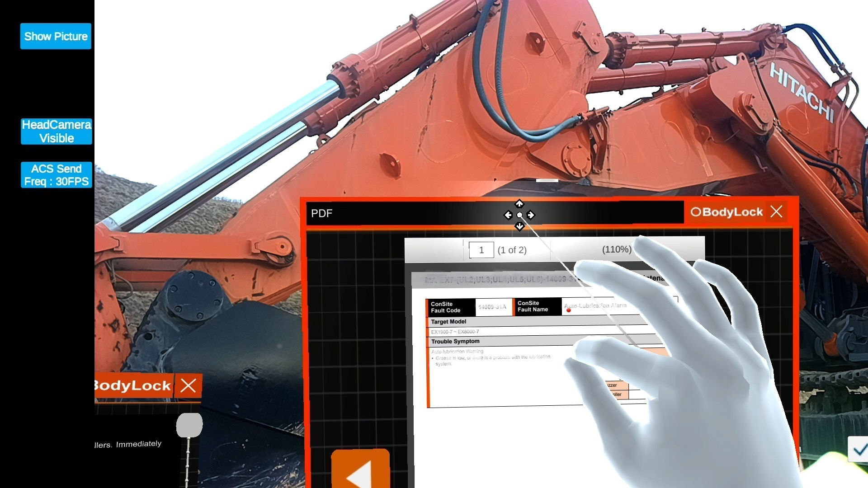
Task: Click the 'Target Model' row header
Action: [538, 322]
